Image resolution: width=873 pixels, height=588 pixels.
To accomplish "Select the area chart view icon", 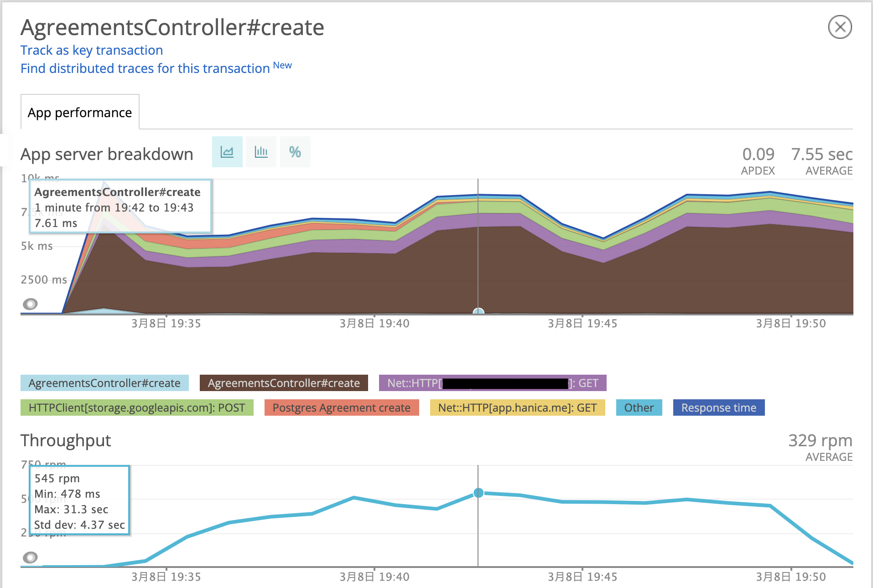I will pos(227,152).
